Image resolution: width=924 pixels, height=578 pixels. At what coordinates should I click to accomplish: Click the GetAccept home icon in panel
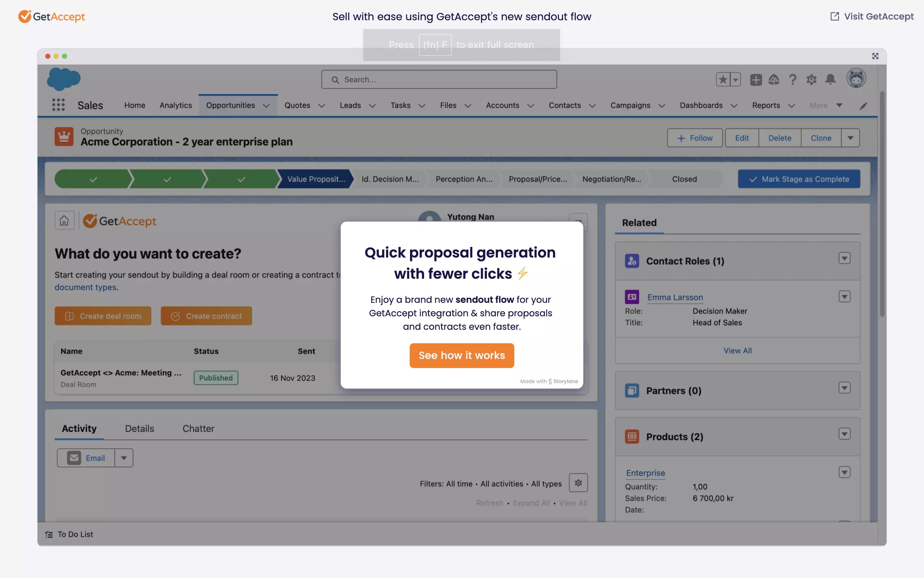pyautogui.click(x=64, y=221)
